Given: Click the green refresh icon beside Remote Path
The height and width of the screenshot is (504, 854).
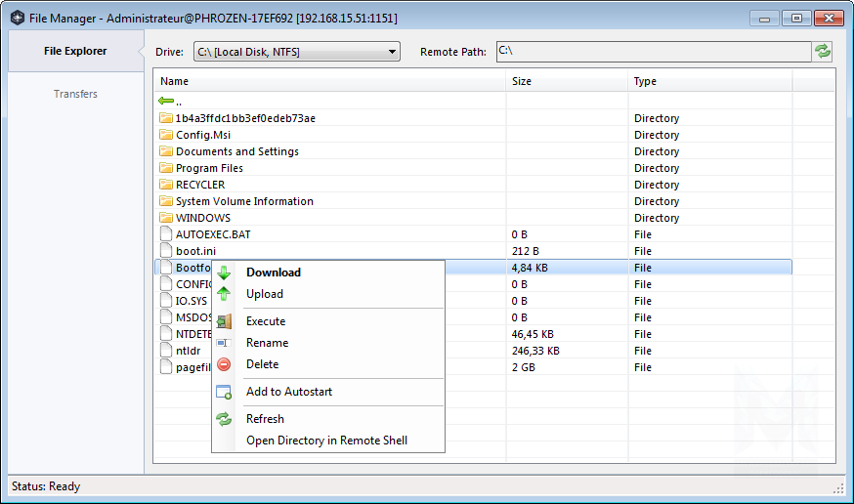Looking at the screenshot, I should (823, 52).
